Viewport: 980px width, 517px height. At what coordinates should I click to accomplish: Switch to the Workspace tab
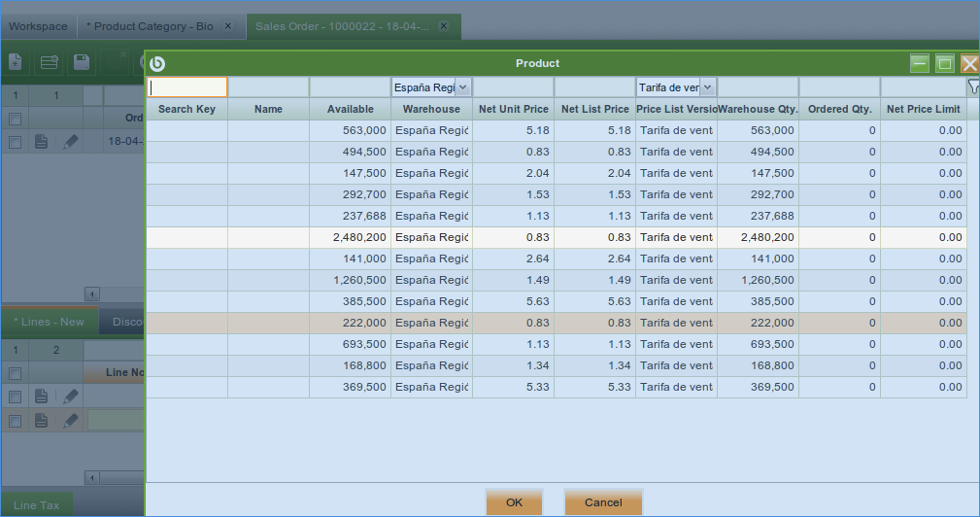coord(39,26)
